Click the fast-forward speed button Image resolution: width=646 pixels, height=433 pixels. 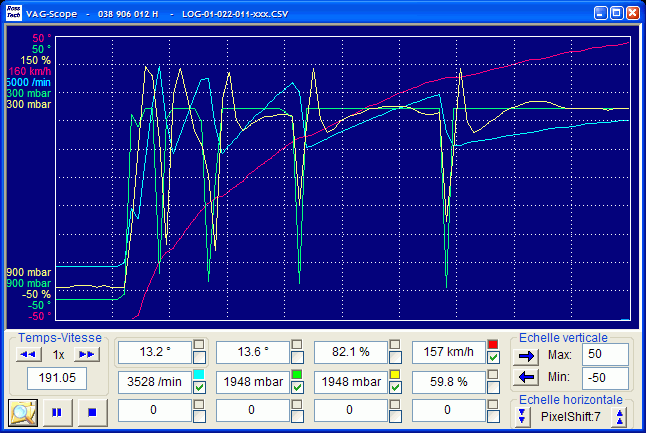click(88, 354)
